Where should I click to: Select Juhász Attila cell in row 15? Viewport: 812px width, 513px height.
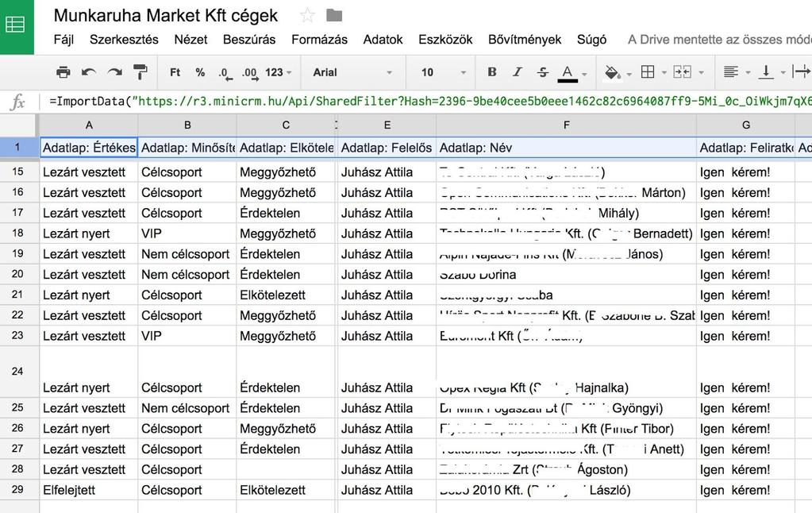(x=387, y=172)
